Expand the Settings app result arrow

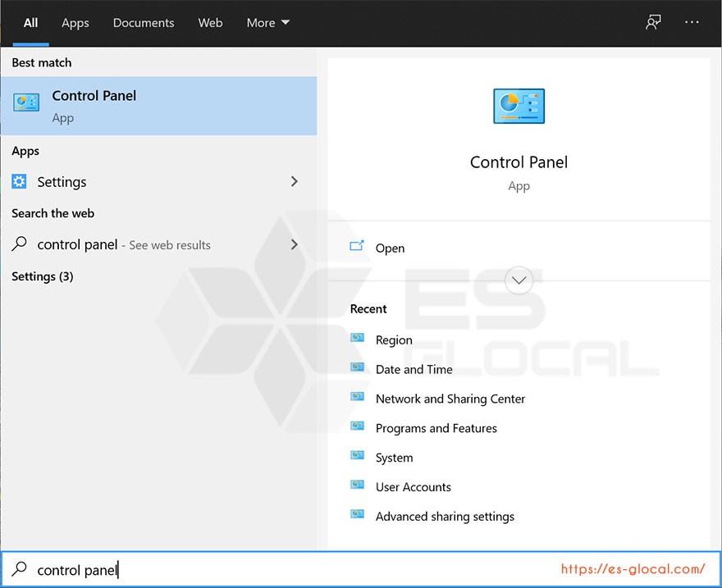(295, 182)
